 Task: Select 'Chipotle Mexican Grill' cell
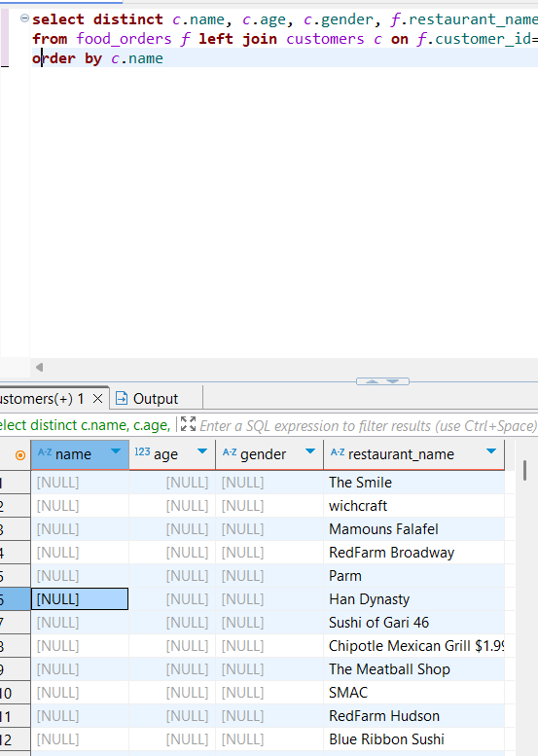tap(414, 646)
